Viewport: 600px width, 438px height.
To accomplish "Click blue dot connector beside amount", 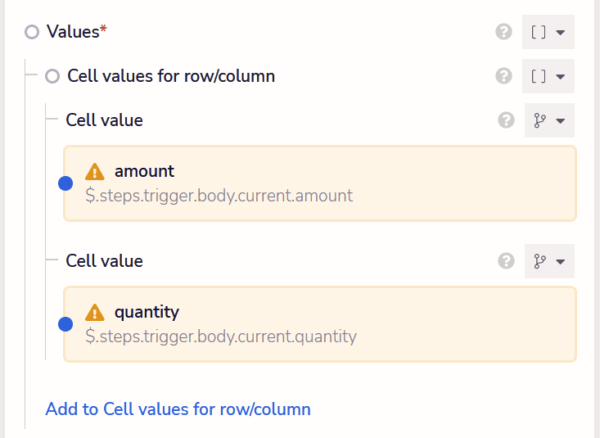I will click(x=65, y=183).
